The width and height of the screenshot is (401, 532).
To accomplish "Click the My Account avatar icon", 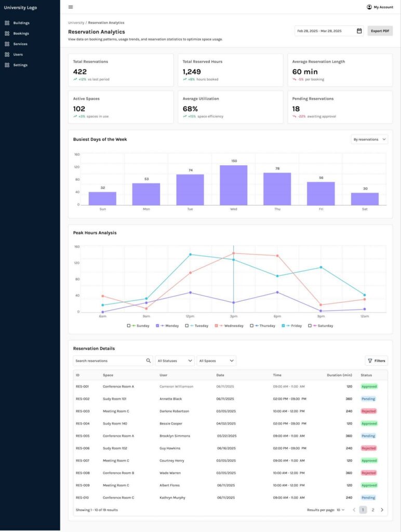I will click(369, 7).
